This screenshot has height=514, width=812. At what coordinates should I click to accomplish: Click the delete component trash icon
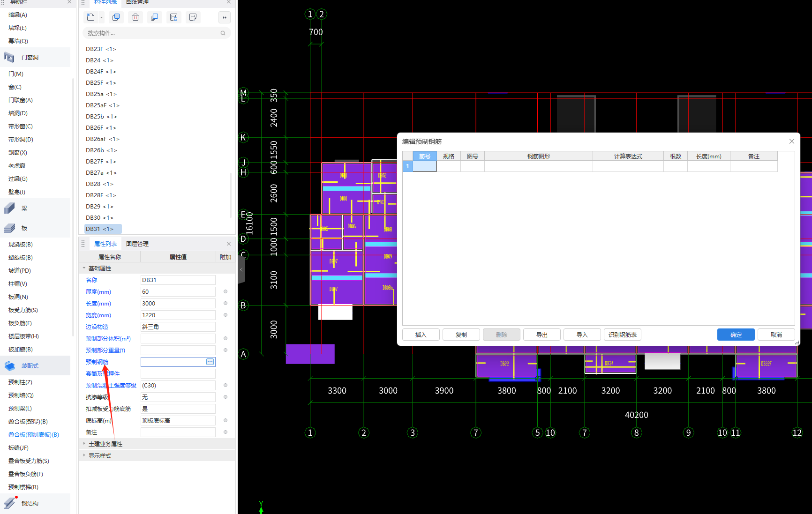[135, 17]
